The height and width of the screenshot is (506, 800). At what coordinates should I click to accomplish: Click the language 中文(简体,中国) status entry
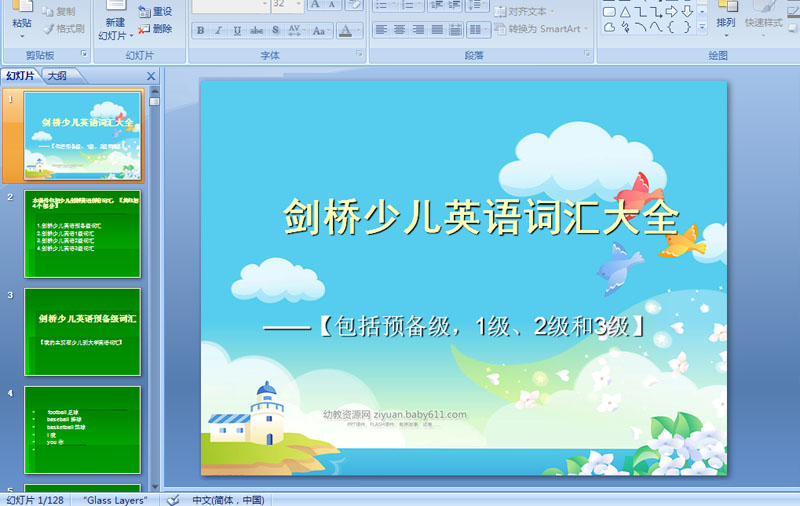click(x=228, y=500)
